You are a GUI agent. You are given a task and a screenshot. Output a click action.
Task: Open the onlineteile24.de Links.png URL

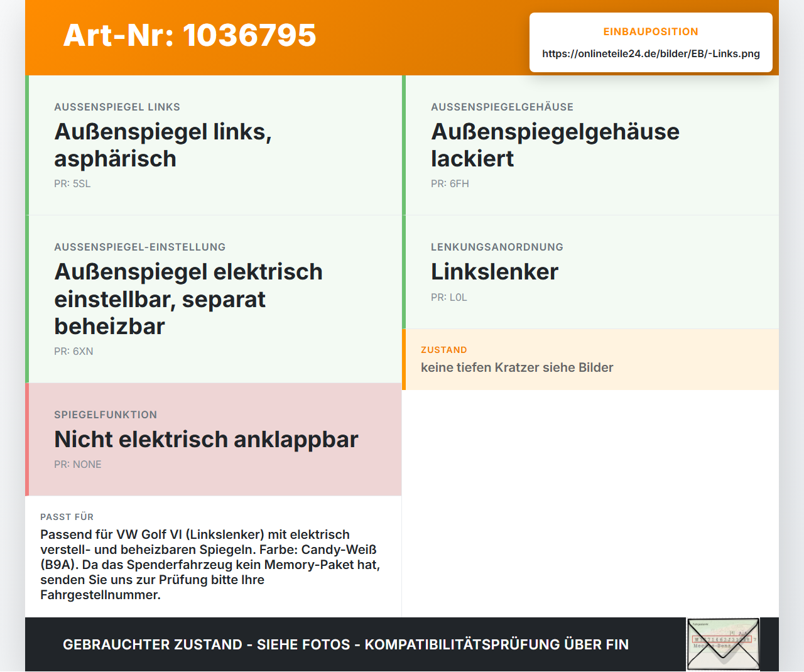tap(651, 53)
